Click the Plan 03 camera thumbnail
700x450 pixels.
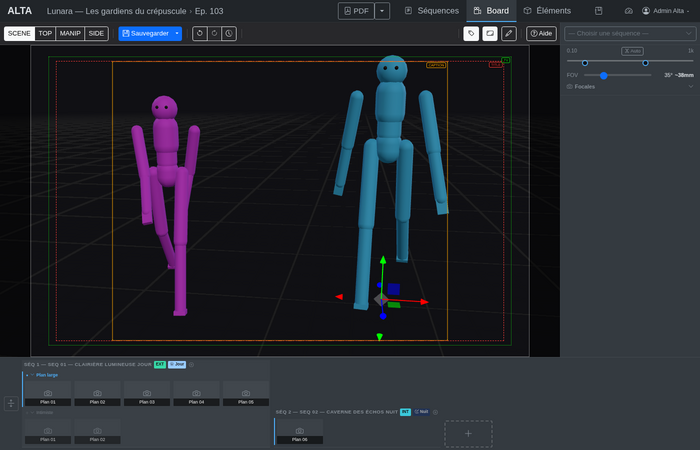[x=147, y=393]
